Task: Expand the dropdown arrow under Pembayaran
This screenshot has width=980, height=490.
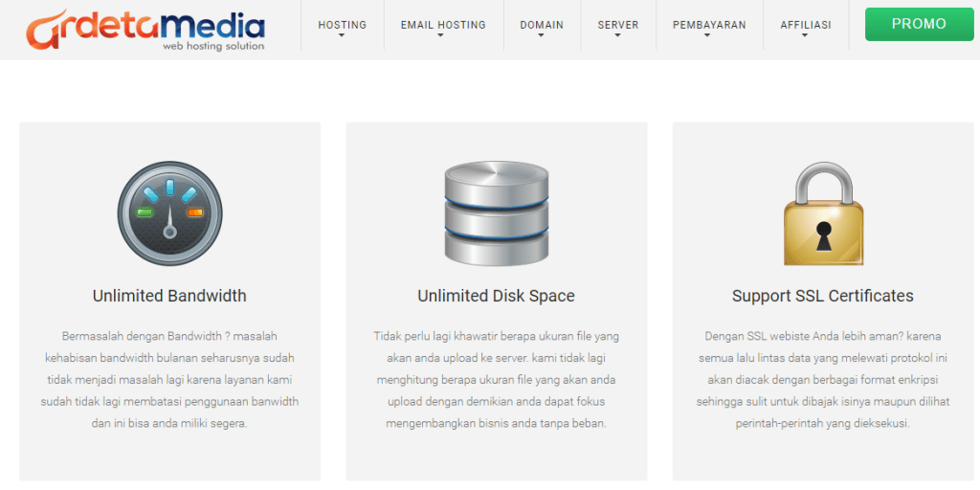Action: click(707, 35)
